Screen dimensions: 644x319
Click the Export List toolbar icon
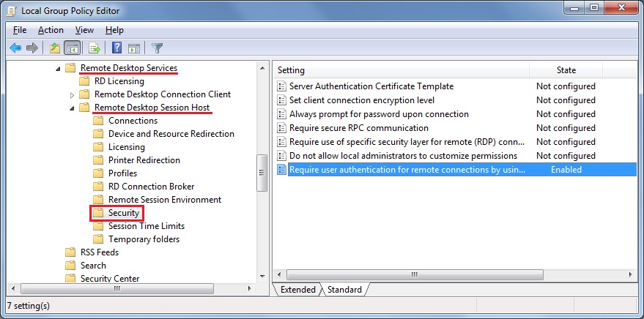(x=94, y=48)
